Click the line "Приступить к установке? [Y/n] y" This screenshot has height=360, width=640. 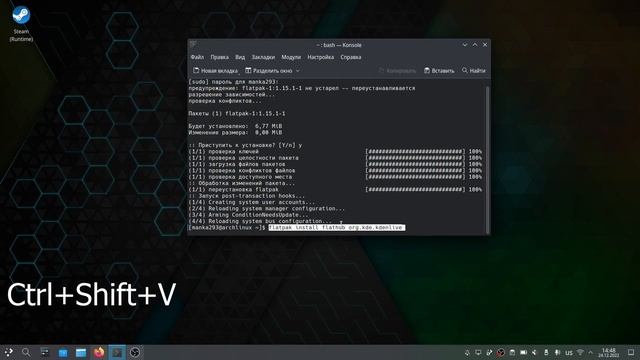[x=245, y=145]
